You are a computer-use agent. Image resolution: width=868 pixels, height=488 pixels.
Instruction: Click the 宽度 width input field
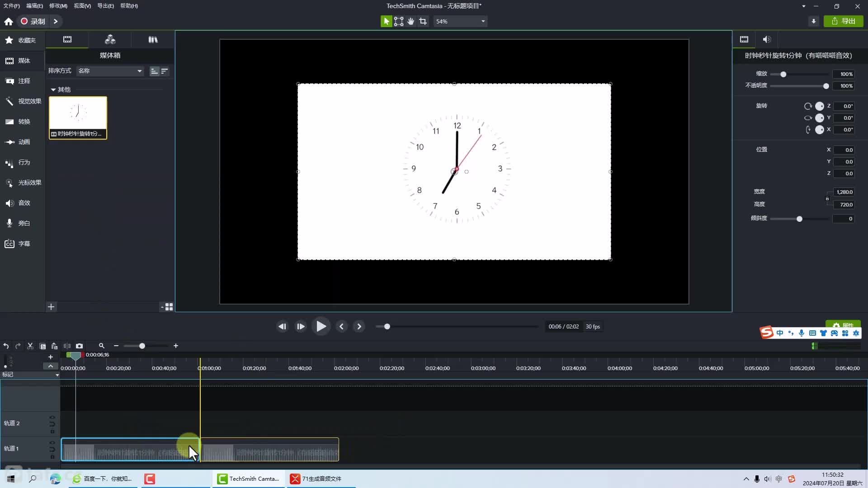(844, 192)
